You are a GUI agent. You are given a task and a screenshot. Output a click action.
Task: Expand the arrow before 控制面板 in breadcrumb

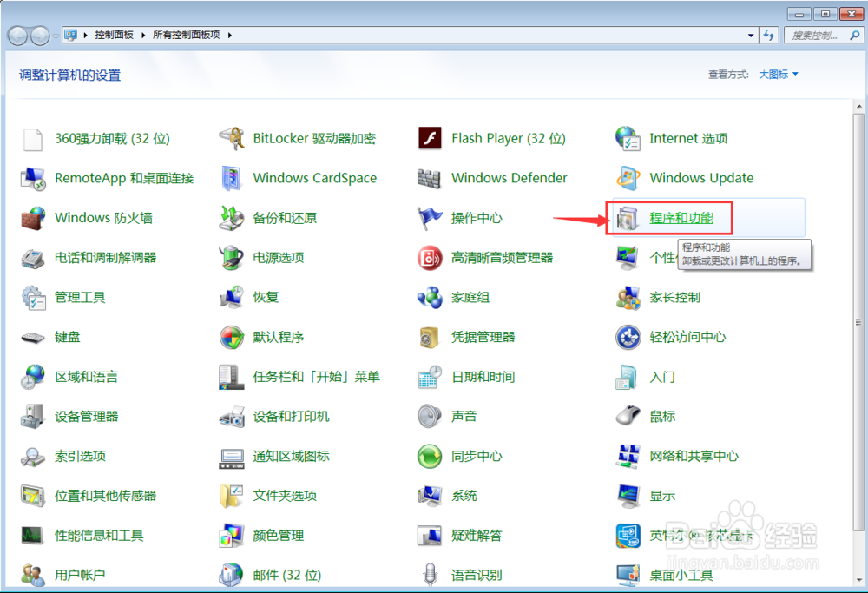click(x=85, y=36)
